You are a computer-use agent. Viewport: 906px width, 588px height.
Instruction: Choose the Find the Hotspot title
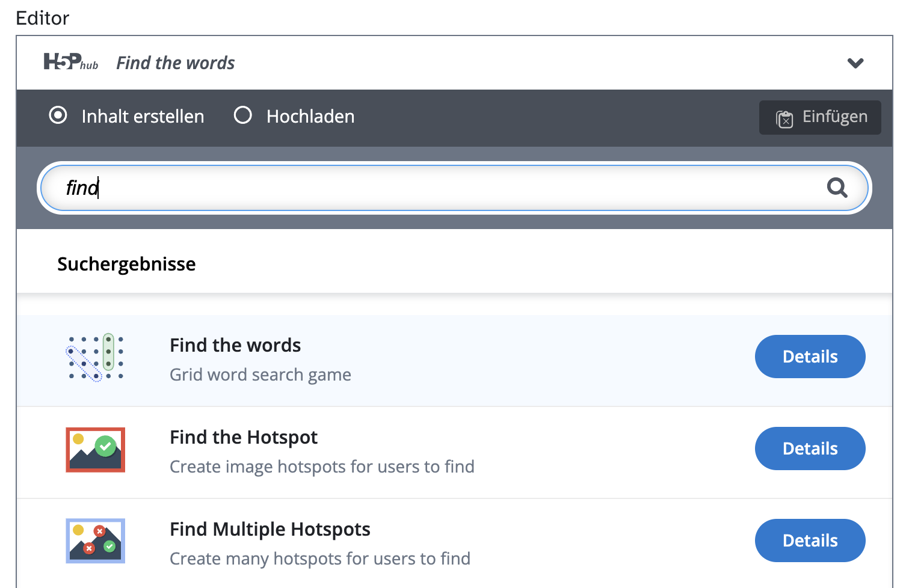pos(244,437)
